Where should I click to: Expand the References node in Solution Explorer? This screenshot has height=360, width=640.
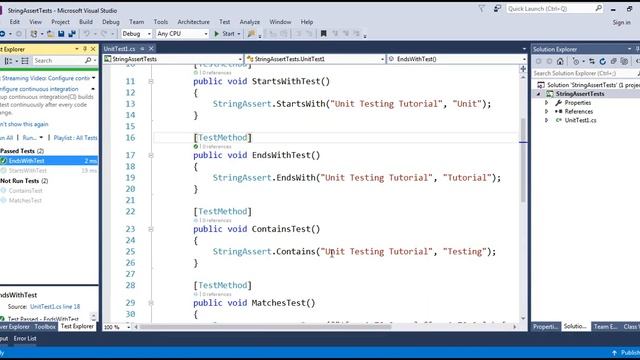pos(547,111)
